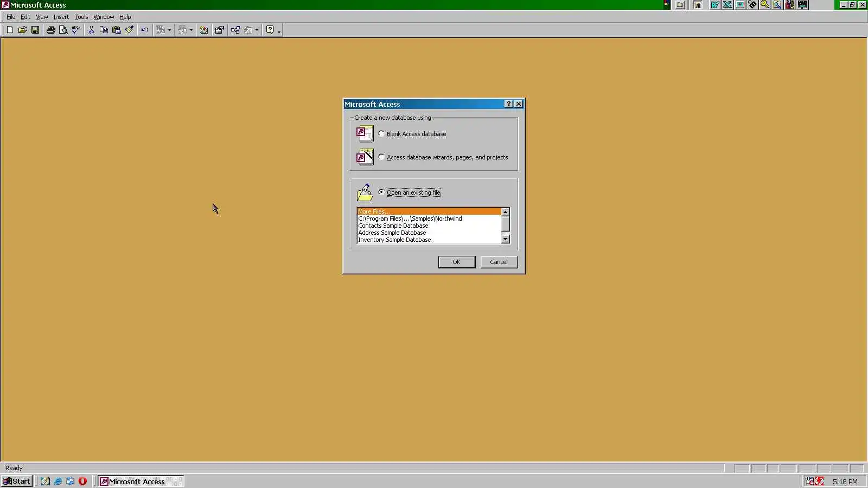868x488 pixels.
Task: Click the magnifier folder icon in the shortcut bar
Action: (x=777, y=5)
